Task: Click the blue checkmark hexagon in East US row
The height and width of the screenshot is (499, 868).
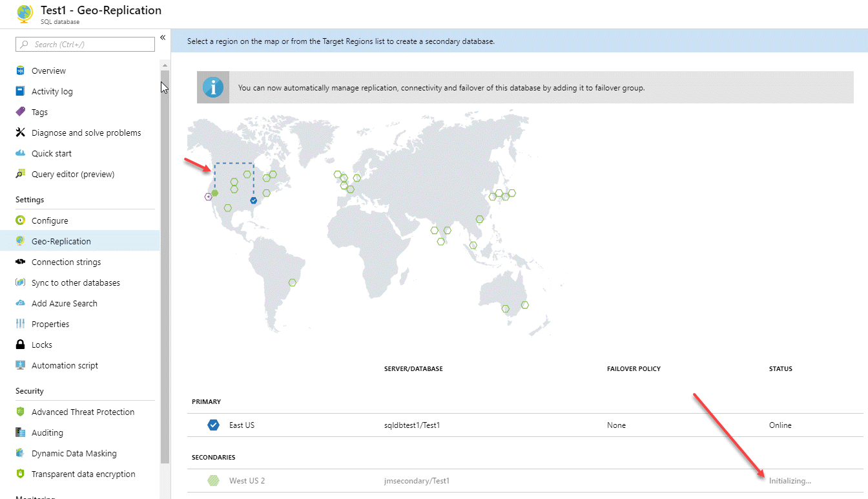Action: point(214,425)
